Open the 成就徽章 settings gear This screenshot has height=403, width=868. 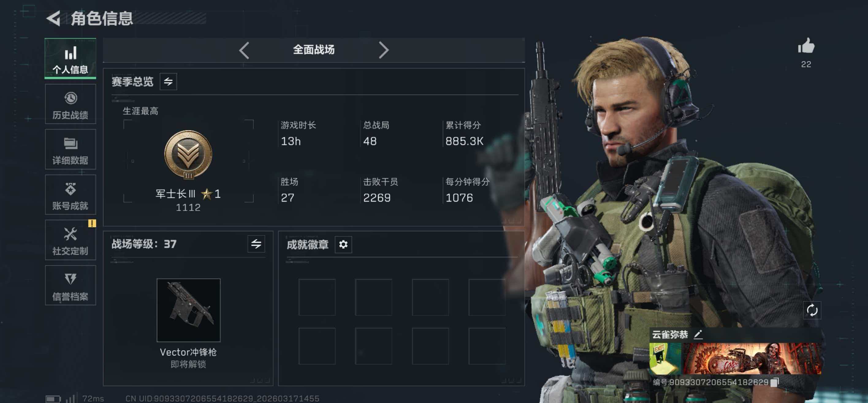pos(343,244)
